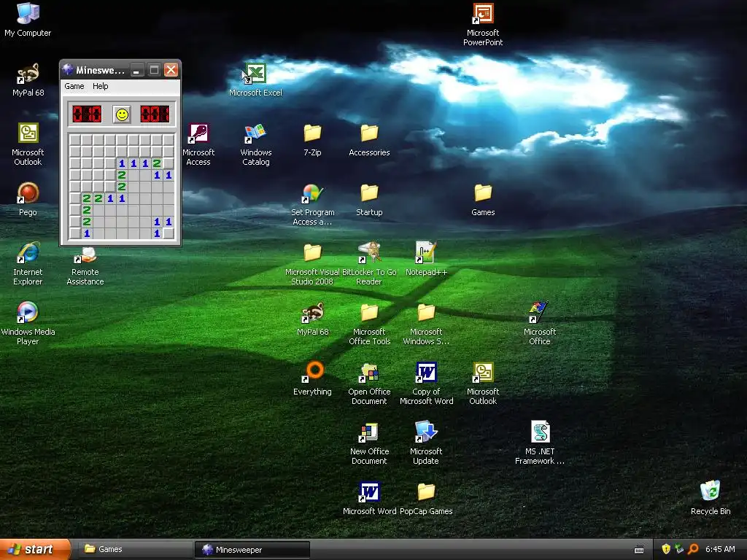747x560 pixels.
Task: Select the PopCap Games folder icon
Action: 426,499
